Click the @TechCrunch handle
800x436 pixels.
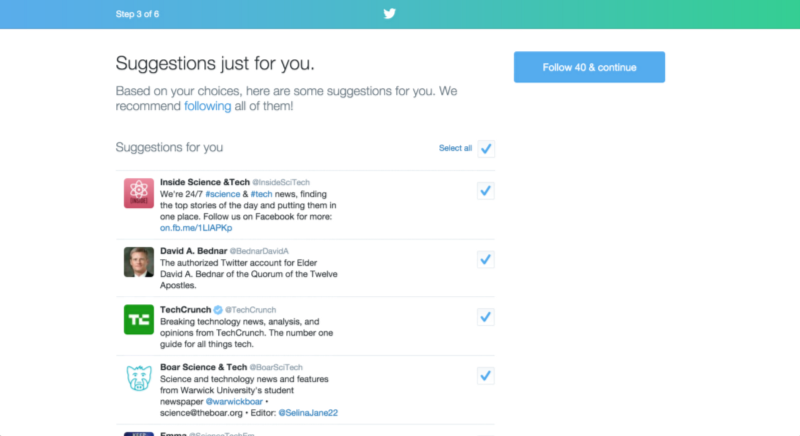coord(251,310)
